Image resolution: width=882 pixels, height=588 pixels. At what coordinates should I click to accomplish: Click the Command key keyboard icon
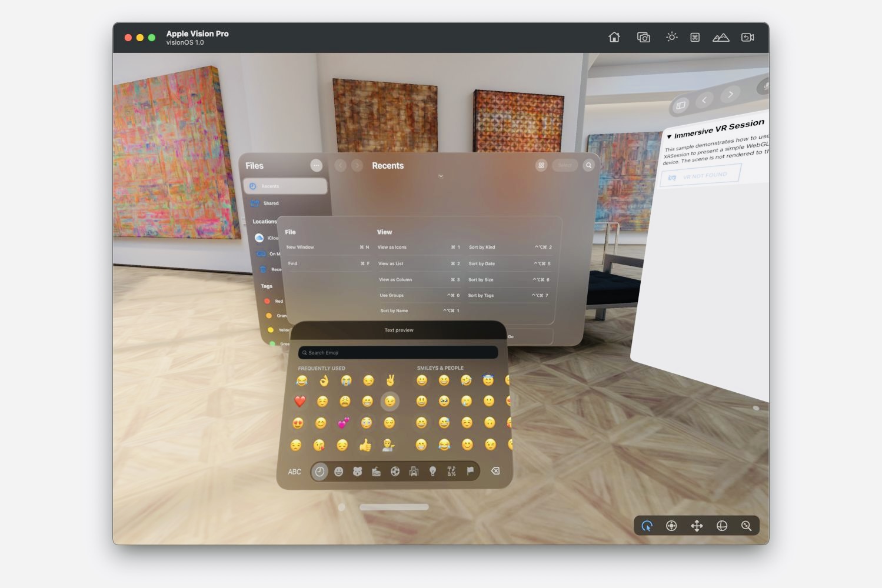(x=695, y=37)
